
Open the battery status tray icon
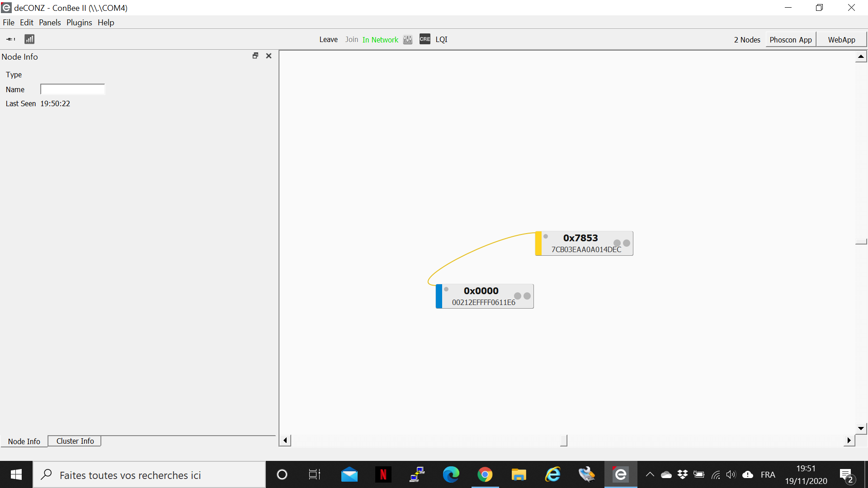(x=699, y=474)
